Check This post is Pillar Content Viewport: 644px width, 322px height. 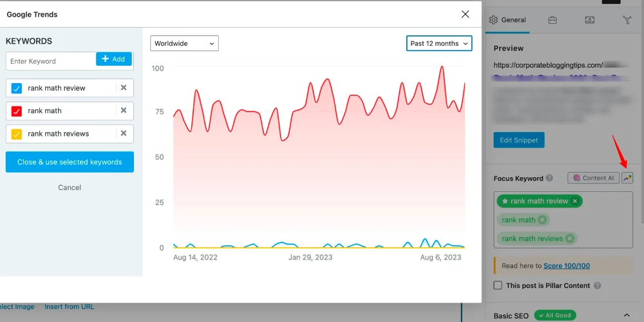tap(498, 285)
